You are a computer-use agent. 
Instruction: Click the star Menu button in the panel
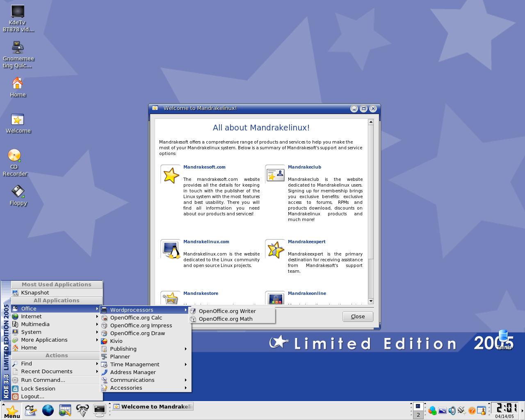pos(12,411)
